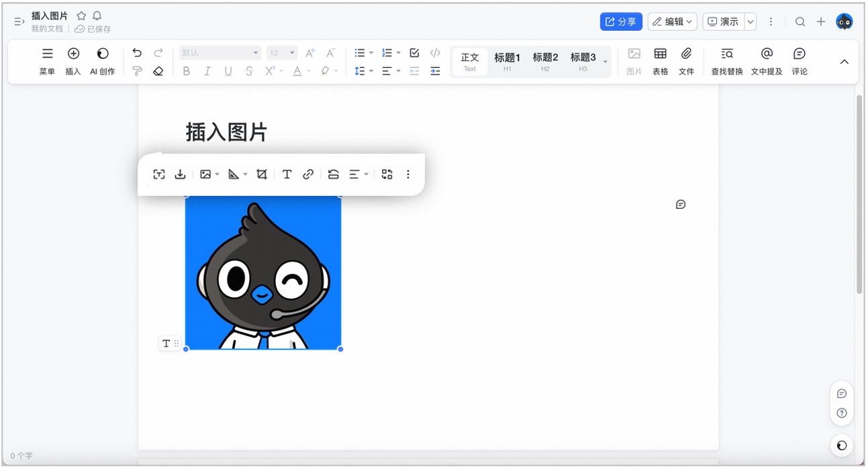Open more image options in floating toolbar
This screenshot has width=868, height=469.
click(407, 174)
